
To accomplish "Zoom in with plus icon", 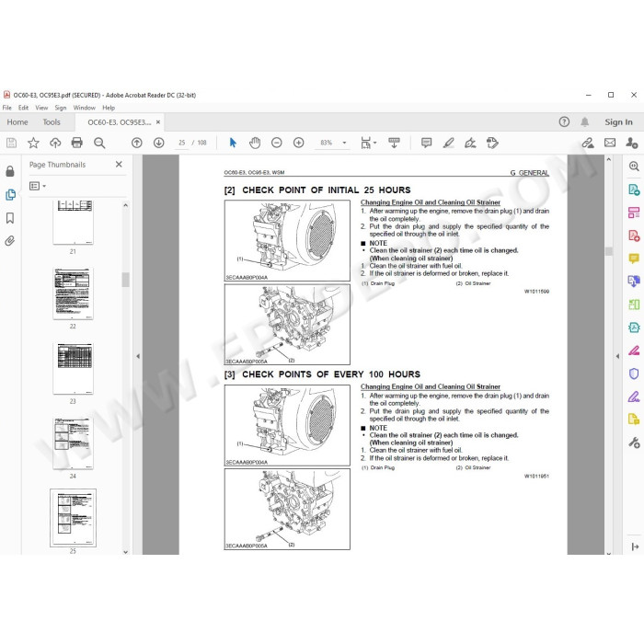I will coord(299,143).
